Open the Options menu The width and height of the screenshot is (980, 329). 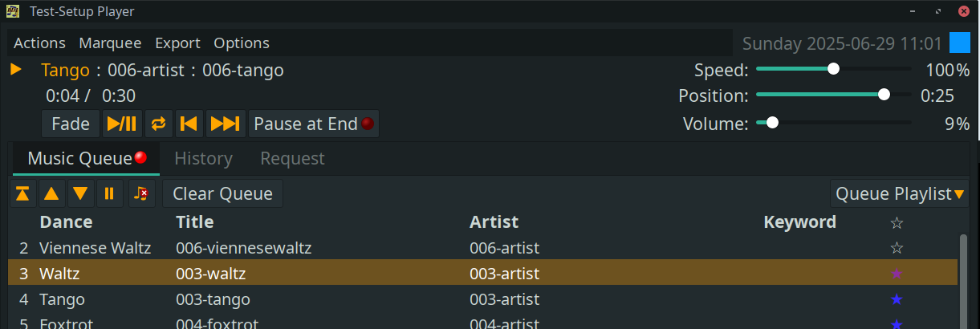[242, 43]
